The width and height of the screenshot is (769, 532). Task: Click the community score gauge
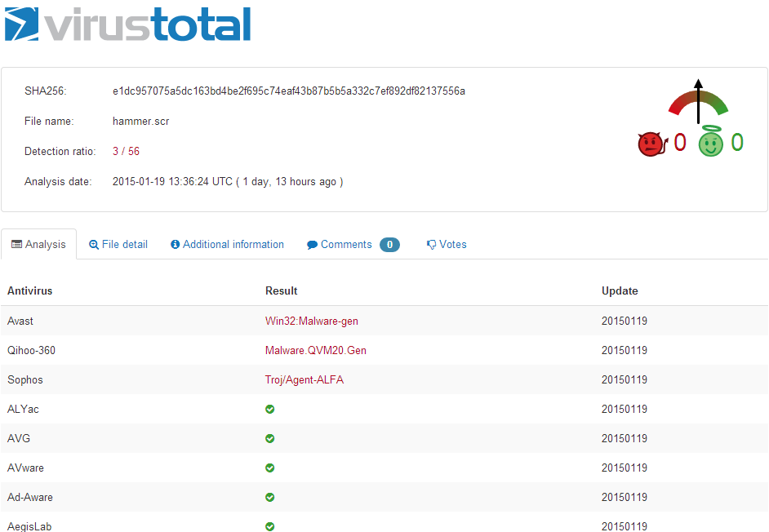coord(698,101)
